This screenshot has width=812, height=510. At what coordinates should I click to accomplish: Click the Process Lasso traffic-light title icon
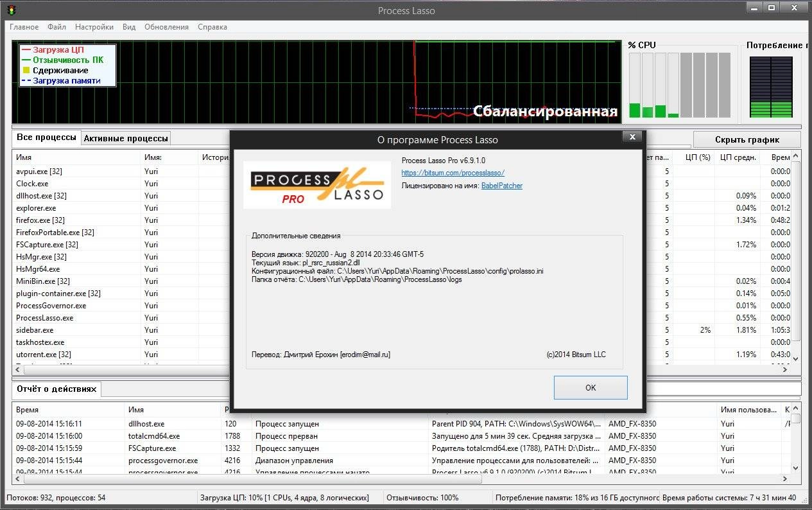point(12,10)
